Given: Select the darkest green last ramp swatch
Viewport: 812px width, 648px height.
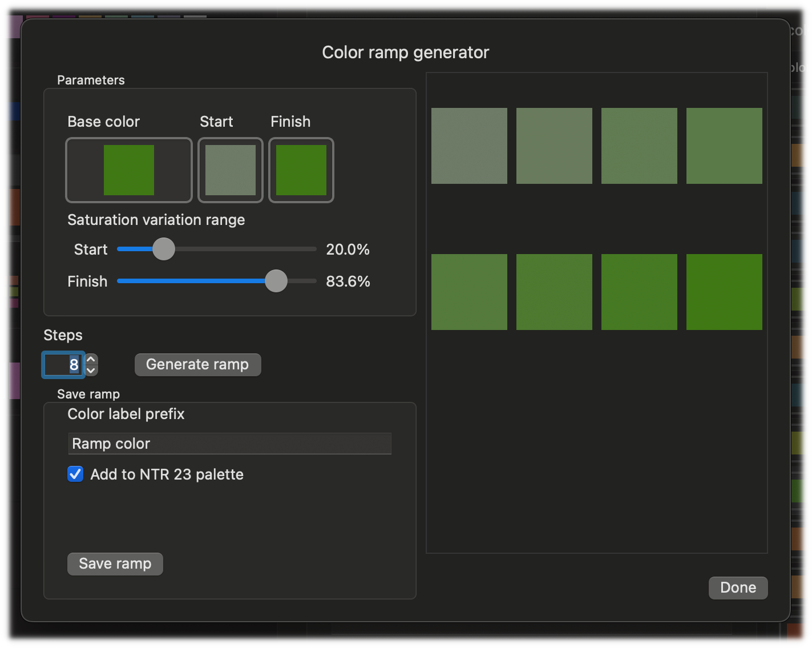Looking at the screenshot, I should pyautogui.click(x=724, y=292).
